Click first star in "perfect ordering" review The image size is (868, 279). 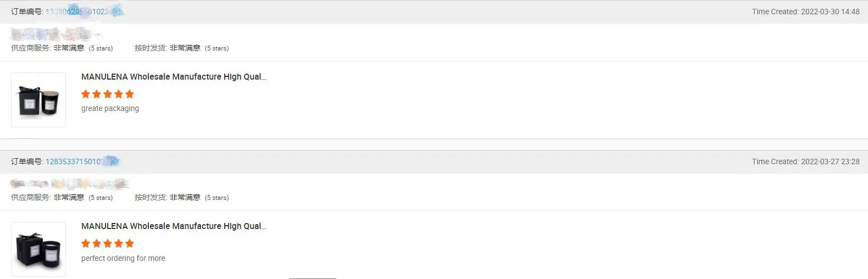point(86,243)
